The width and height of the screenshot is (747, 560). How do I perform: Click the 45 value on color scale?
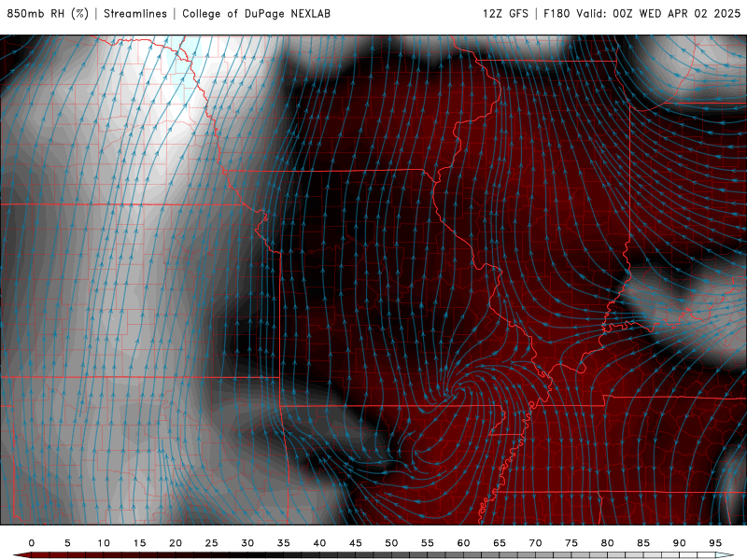click(x=356, y=543)
